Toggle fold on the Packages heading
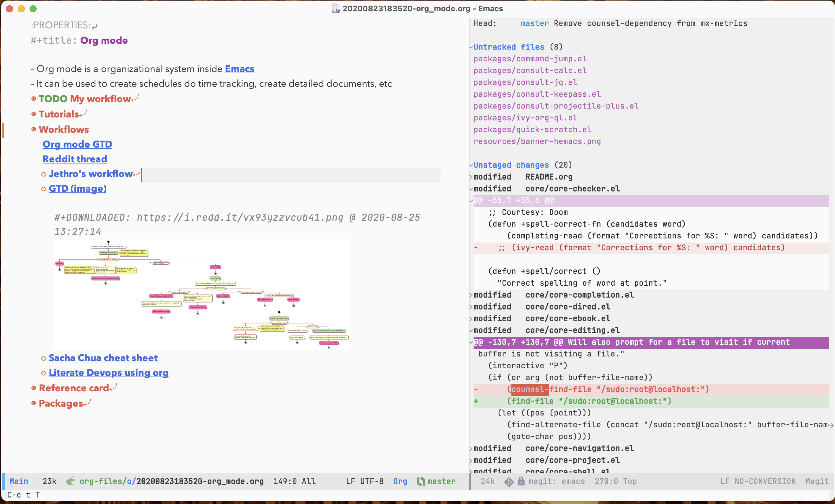 tap(61, 403)
